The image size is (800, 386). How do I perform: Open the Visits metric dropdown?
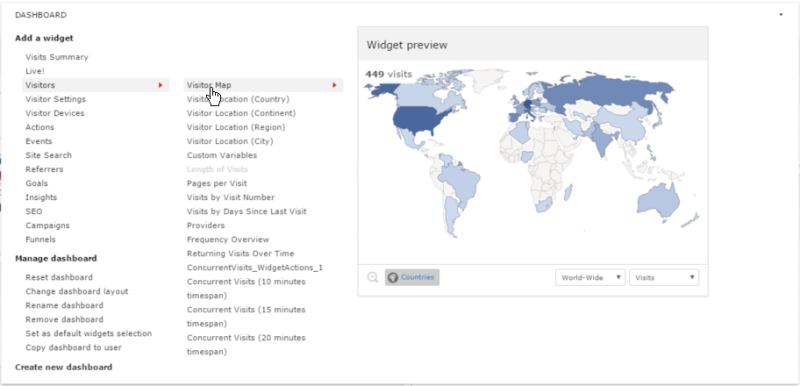click(664, 277)
